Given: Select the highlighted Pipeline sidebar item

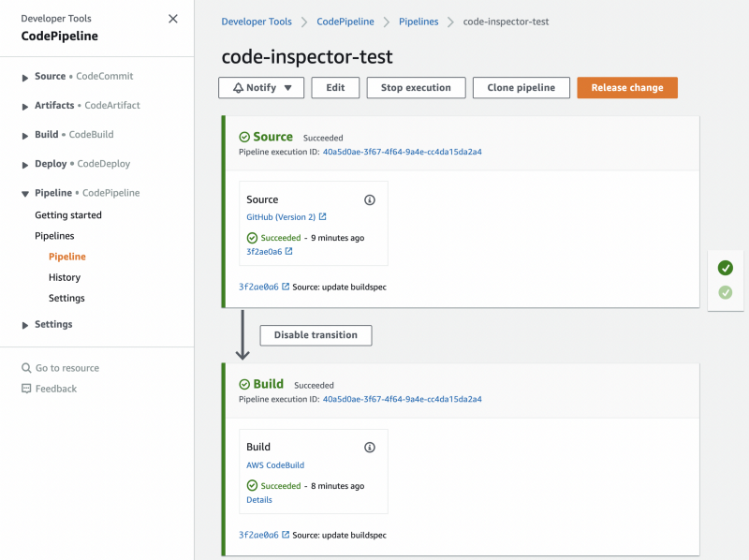Looking at the screenshot, I should click(x=67, y=257).
